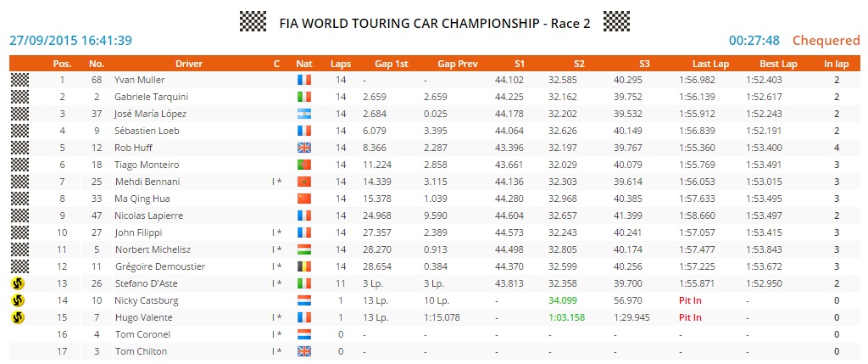Click Rob Huff's British flag icon
868x364 pixels.
(x=304, y=148)
